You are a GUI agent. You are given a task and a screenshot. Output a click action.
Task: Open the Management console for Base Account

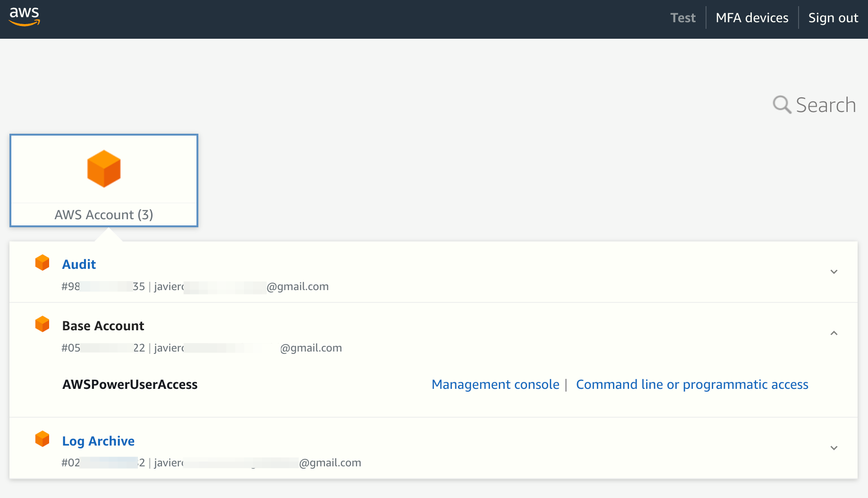click(x=494, y=384)
